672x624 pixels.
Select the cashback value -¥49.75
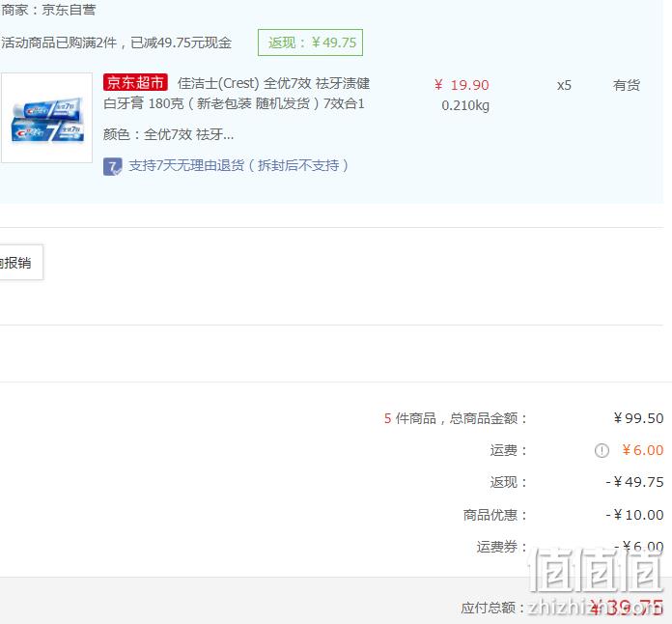[x=634, y=482]
